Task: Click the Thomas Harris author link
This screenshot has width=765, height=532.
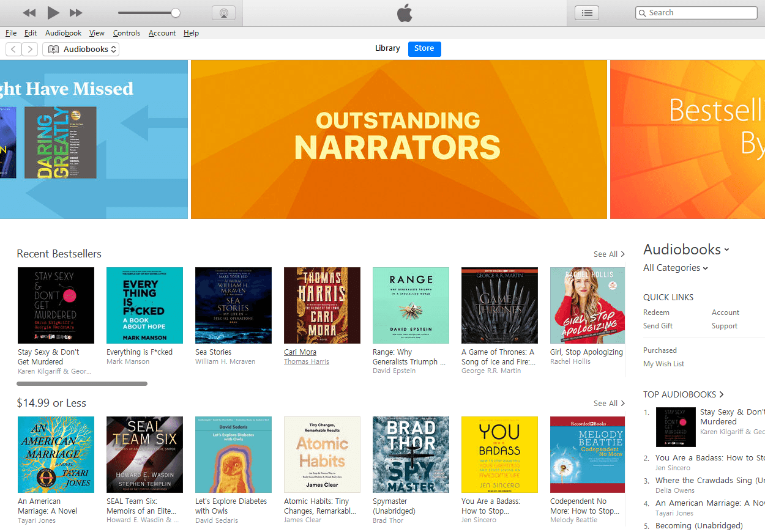Action: 307,362
